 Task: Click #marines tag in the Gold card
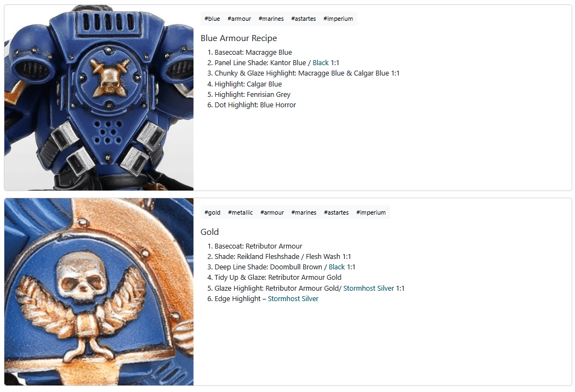coord(304,212)
